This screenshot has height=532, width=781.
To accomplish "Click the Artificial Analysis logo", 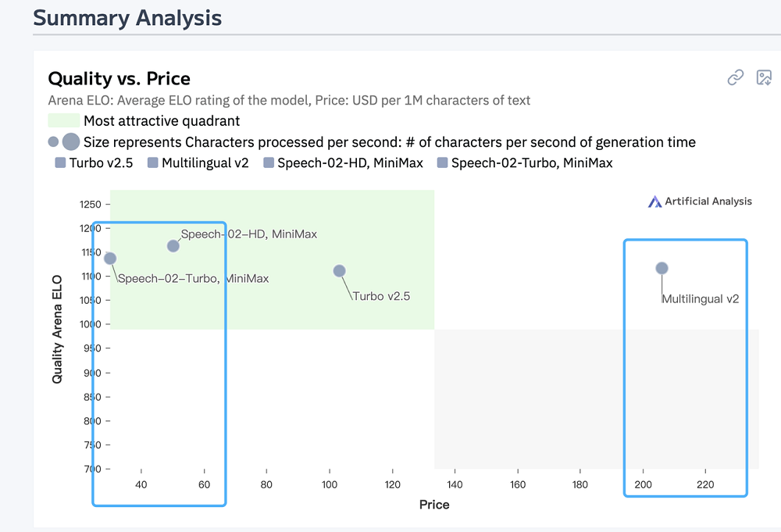I will 700,202.
